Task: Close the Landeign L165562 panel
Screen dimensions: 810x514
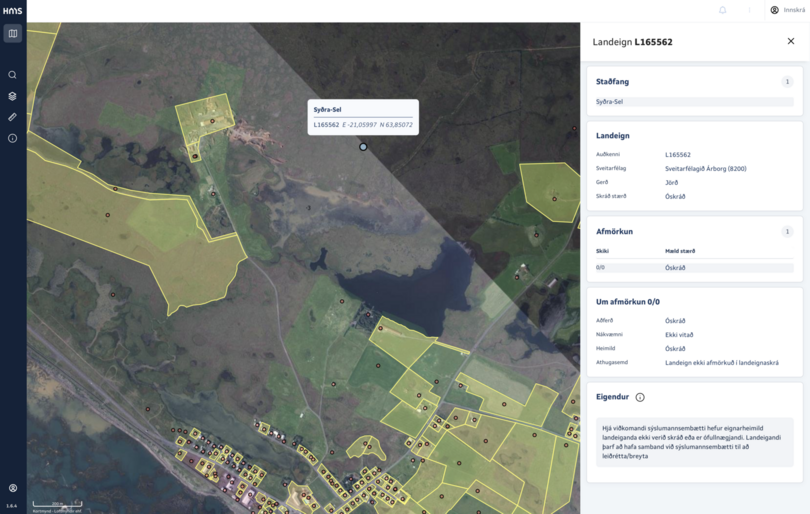Action: [x=791, y=41]
